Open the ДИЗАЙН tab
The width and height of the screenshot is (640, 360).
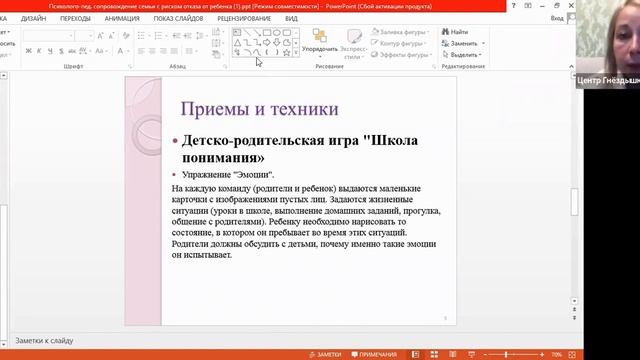click(x=33, y=18)
